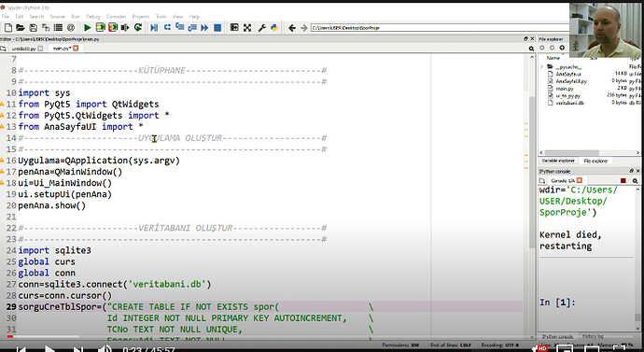This screenshot has width=644, height=352.
Task: Start debugging with the blue debug icon
Action: (154, 27)
